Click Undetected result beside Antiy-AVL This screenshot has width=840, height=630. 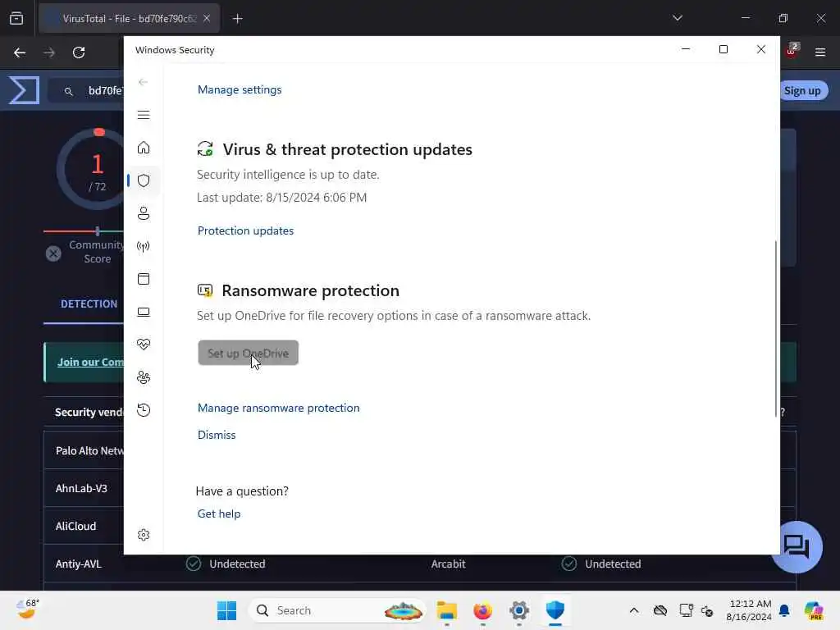pos(226,564)
